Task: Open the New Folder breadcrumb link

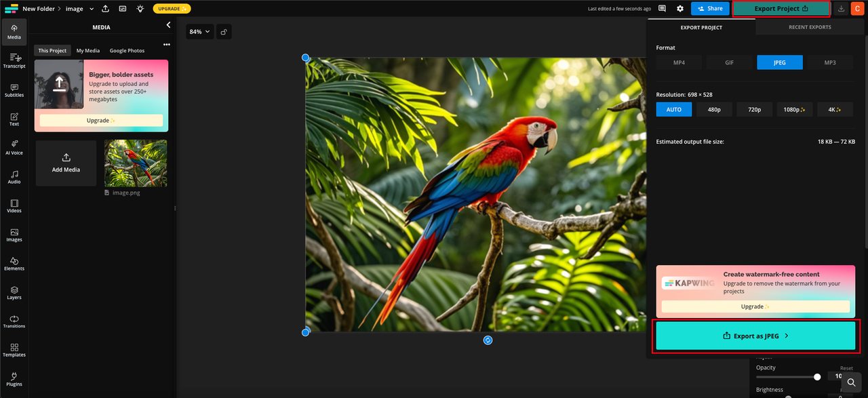Action: pyautogui.click(x=39, y=9)
